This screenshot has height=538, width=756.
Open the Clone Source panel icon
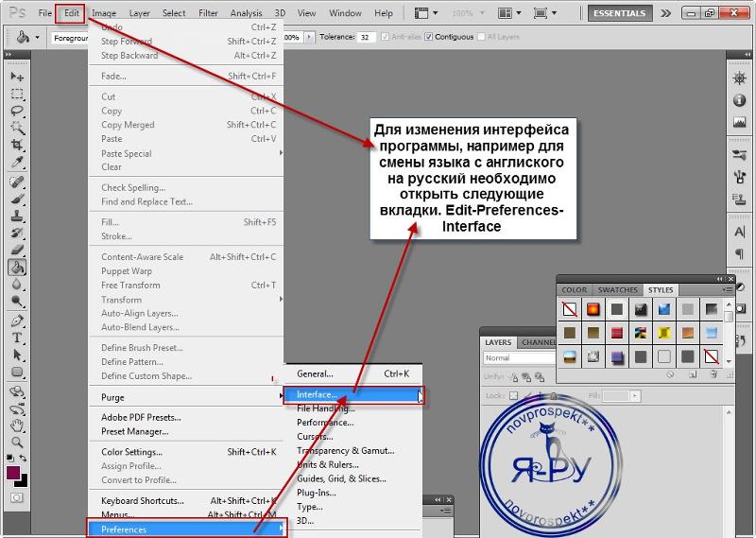click(x=739, y=199)
